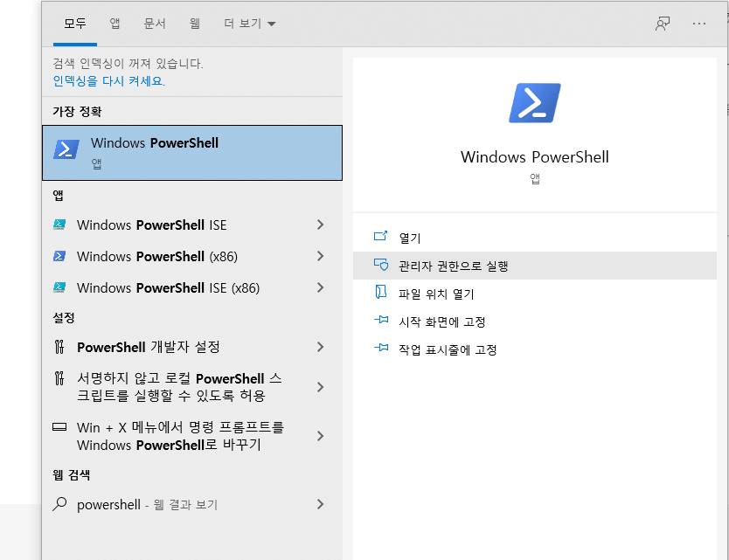Click the PowerShell ISE (x86) app icon

click(x=59, y=287)
